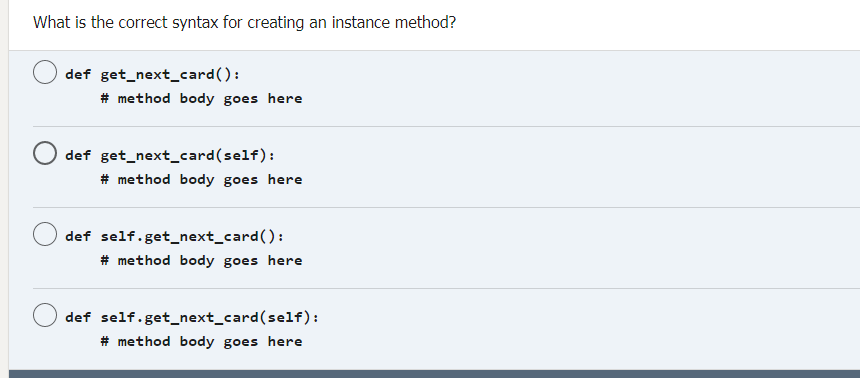Click the code text def self.get_next_card():
Screen dimensions: 860x378
pyautogui.click(x=174, y=236)
